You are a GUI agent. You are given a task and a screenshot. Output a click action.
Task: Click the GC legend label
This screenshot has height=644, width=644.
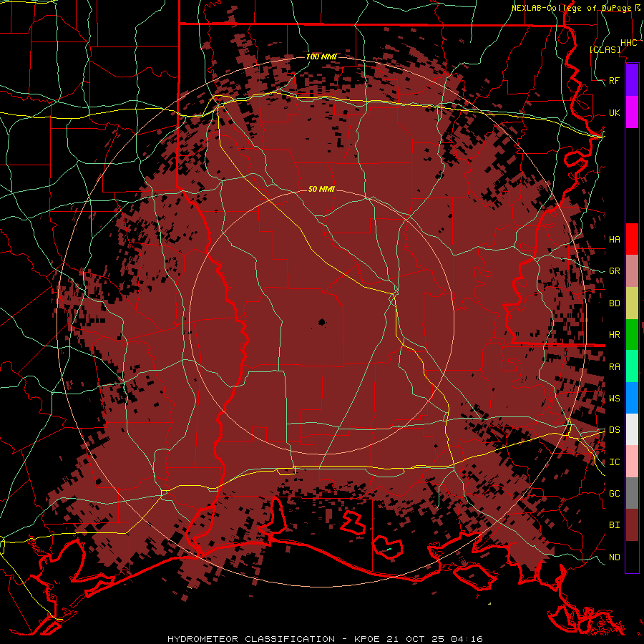tap(614, 494)
